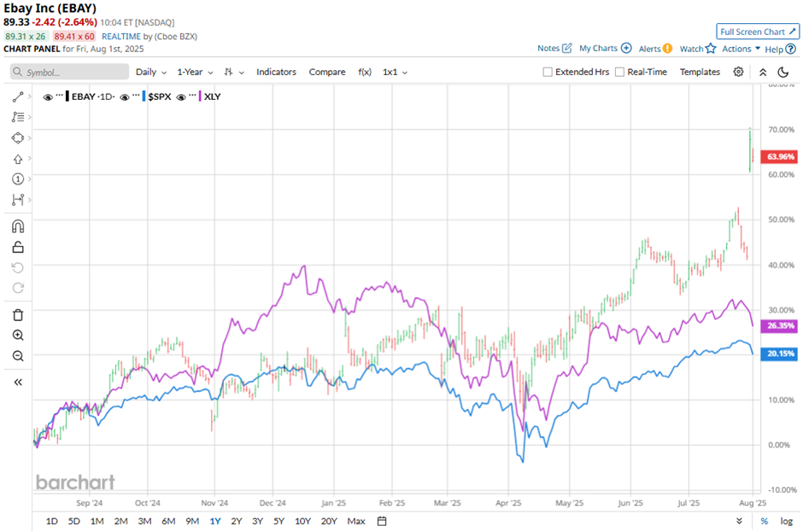
Task: Select the measure range tool icon
Action: point(18,200)
